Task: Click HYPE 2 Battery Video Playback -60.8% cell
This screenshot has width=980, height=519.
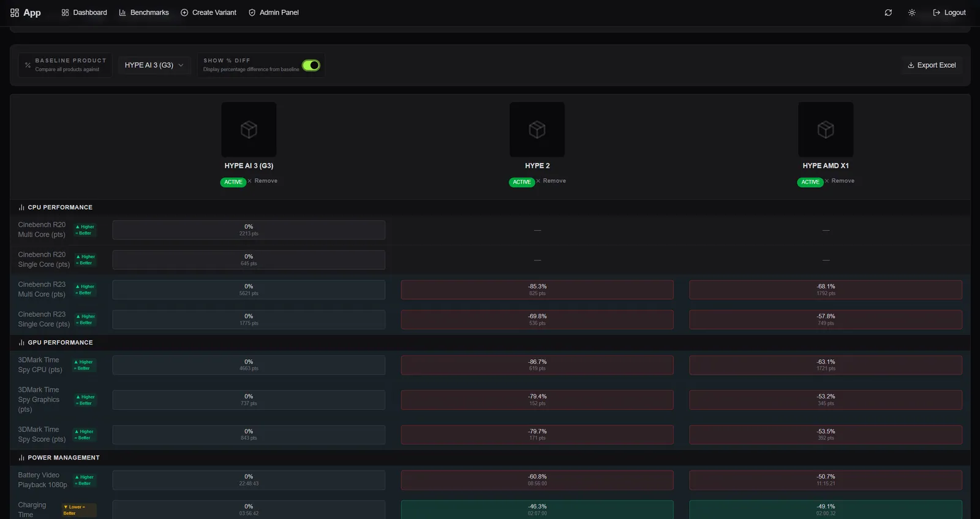Action: (x=537, y=480)
